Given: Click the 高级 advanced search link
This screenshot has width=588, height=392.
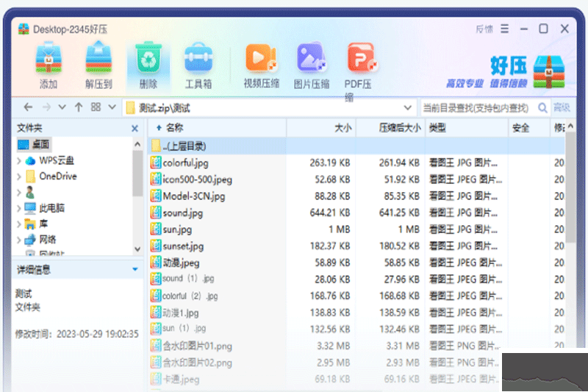Looking at the screenshot, I should pyautogui.click(x=562, y=108).
